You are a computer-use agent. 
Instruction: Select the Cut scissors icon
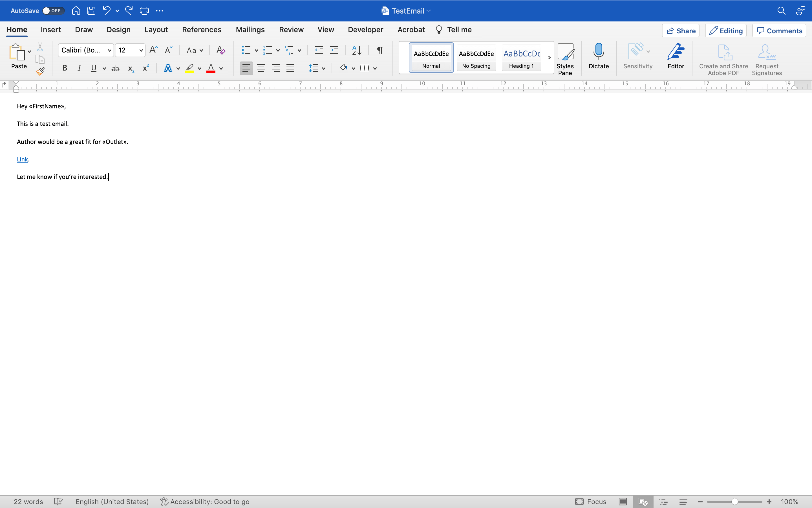(x=40, y=47)
